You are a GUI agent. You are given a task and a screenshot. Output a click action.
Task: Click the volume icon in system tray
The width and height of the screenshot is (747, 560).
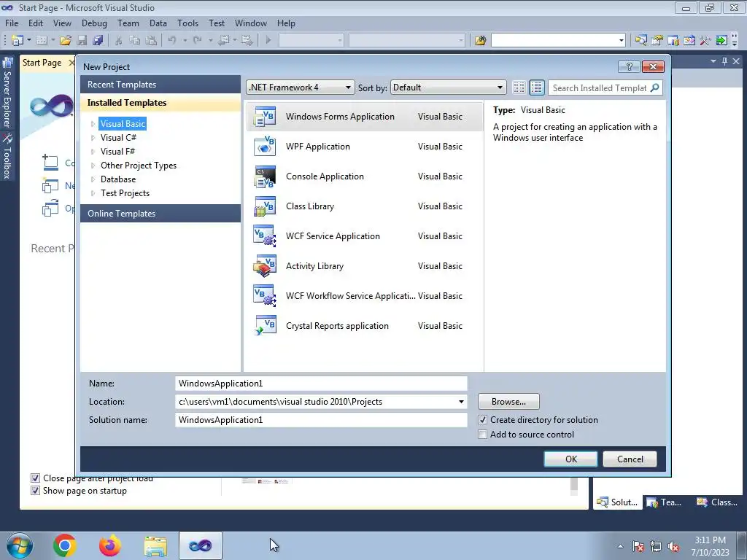click(x=673, y=547)
